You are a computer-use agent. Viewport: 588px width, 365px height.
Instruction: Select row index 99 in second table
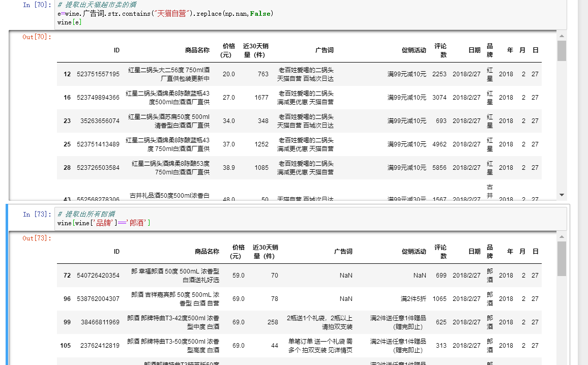(67, 322)
